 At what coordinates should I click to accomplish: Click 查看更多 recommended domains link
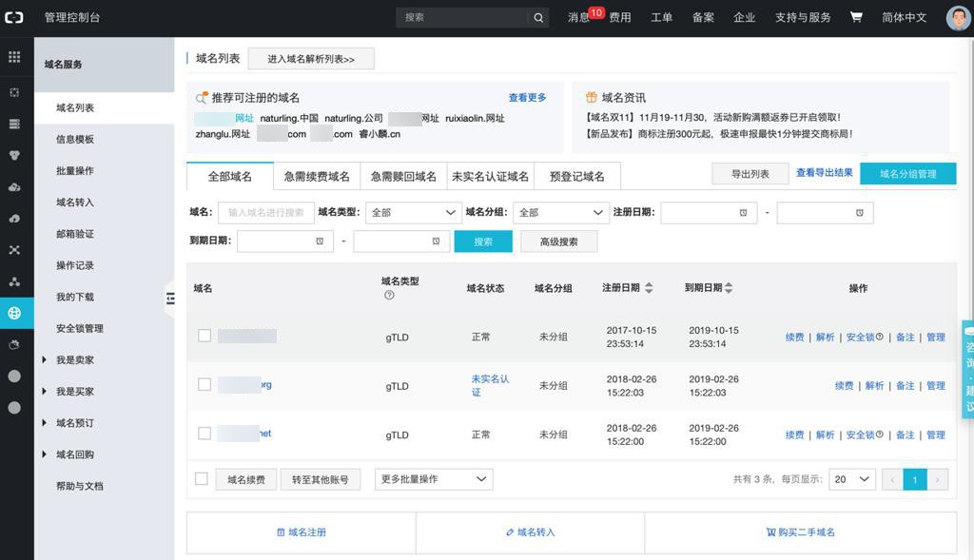pyautogui.click(x=527, y=98)
